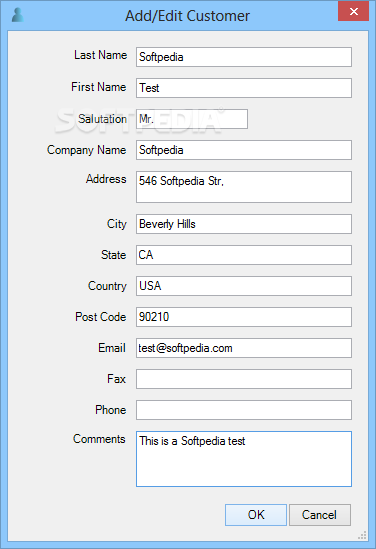The height and width of the screenshot is (549, 376).
Task: Click the Email label
Action: [x=112, y=348]
